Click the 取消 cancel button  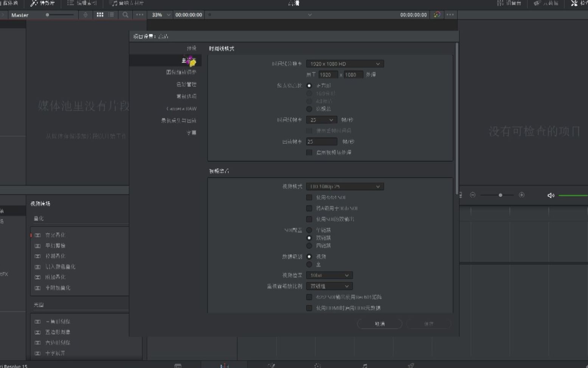(x=380, y=324)
